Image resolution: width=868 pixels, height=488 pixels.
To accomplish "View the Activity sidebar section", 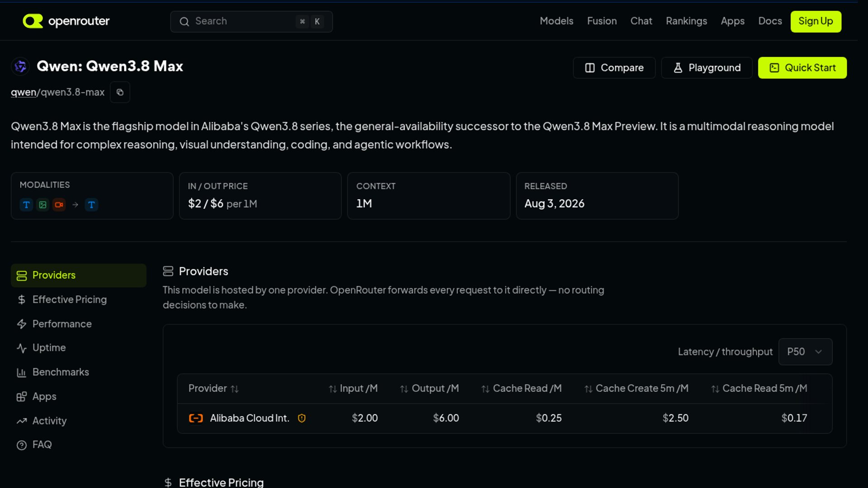I will [79, 421].
